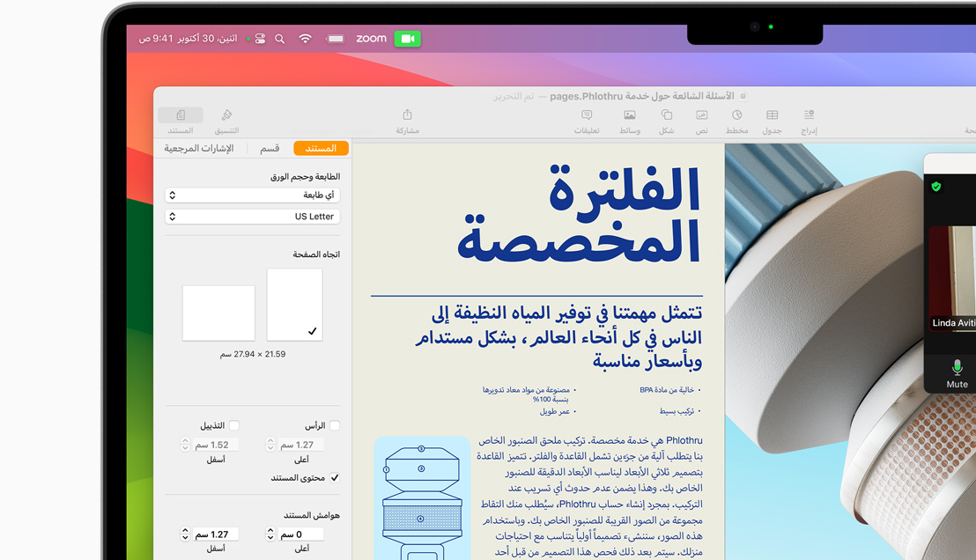Screen dimensions: 976x560
Task: Click the bullet خالية من مادة BPA
Action: (x=669, y=390)
